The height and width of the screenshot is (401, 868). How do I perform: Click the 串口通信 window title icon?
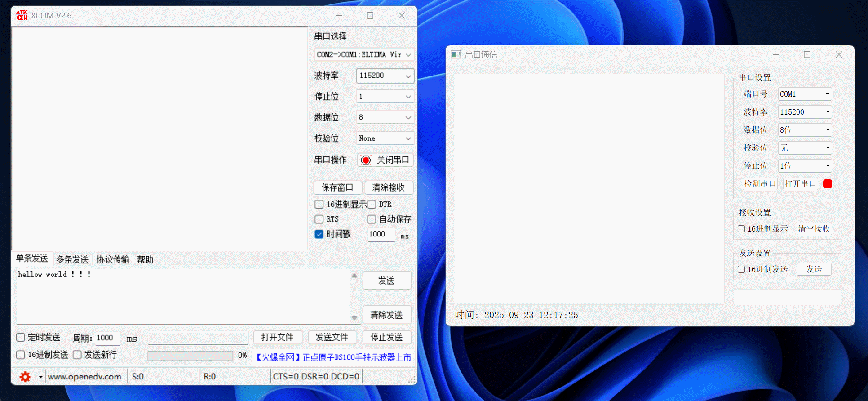456,54
